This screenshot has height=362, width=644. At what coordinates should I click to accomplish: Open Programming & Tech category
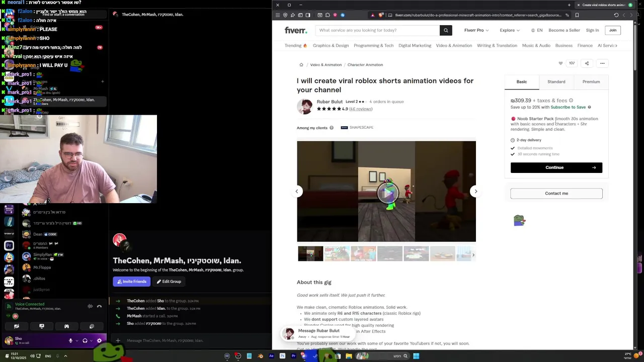(x=373, y=46)
